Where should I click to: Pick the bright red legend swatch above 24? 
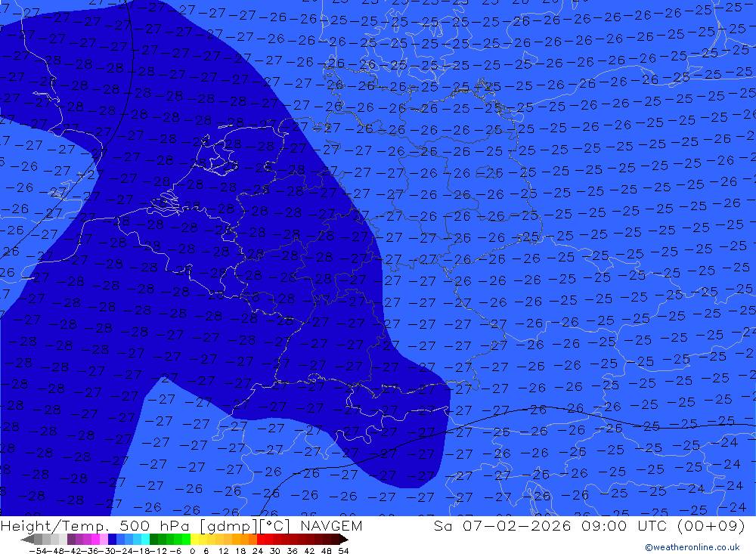point(261,539)
